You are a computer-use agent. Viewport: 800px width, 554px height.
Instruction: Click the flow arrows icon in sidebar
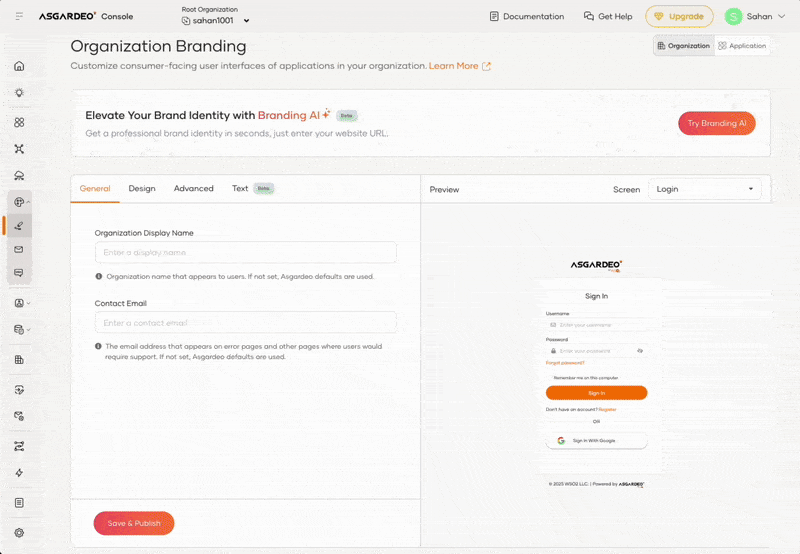[x=19, y=446]
